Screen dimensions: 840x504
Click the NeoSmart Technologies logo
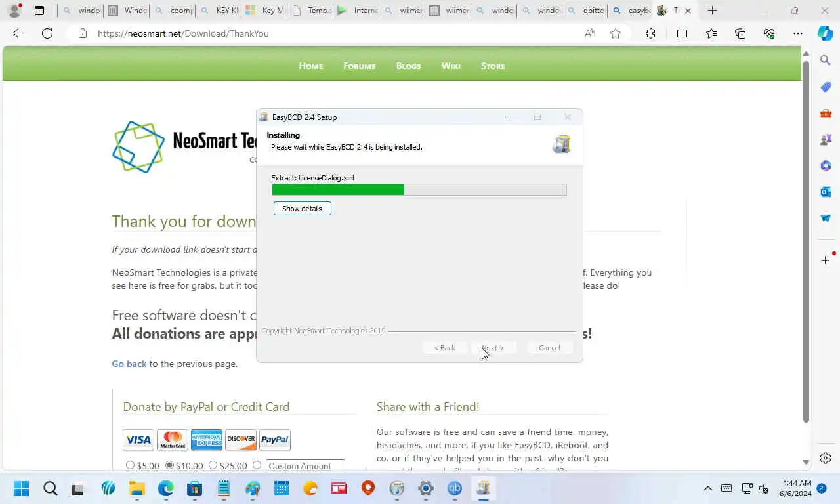(184, 146)
